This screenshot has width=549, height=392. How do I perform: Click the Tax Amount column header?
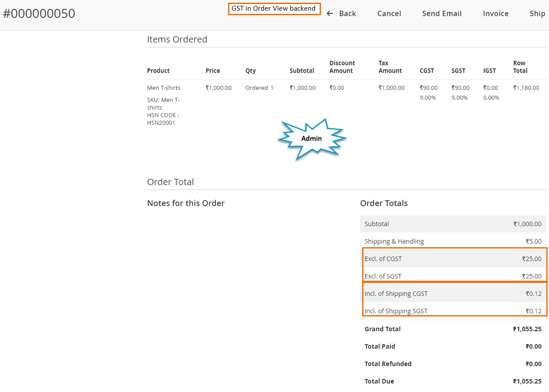click(390, 67)
